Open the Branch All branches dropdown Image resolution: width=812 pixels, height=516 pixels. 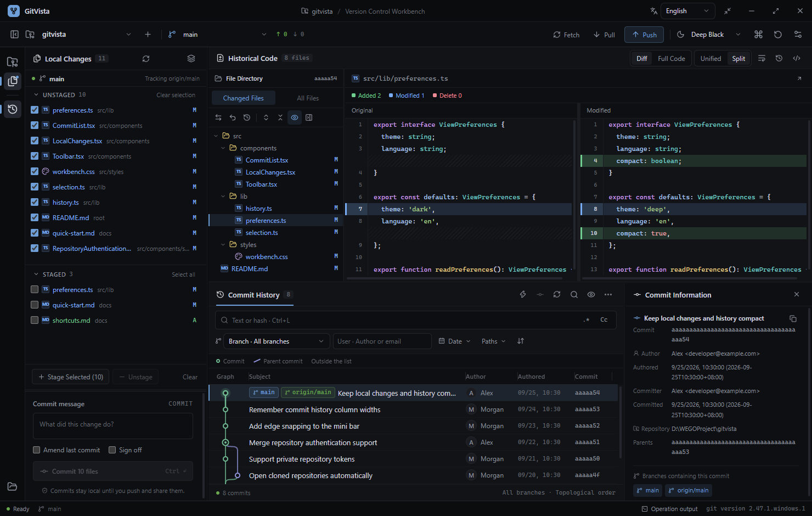[x=277, y=341]
